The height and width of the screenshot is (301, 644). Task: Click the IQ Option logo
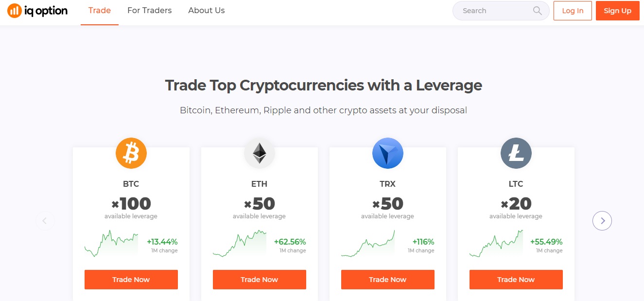tap(37, 11)
